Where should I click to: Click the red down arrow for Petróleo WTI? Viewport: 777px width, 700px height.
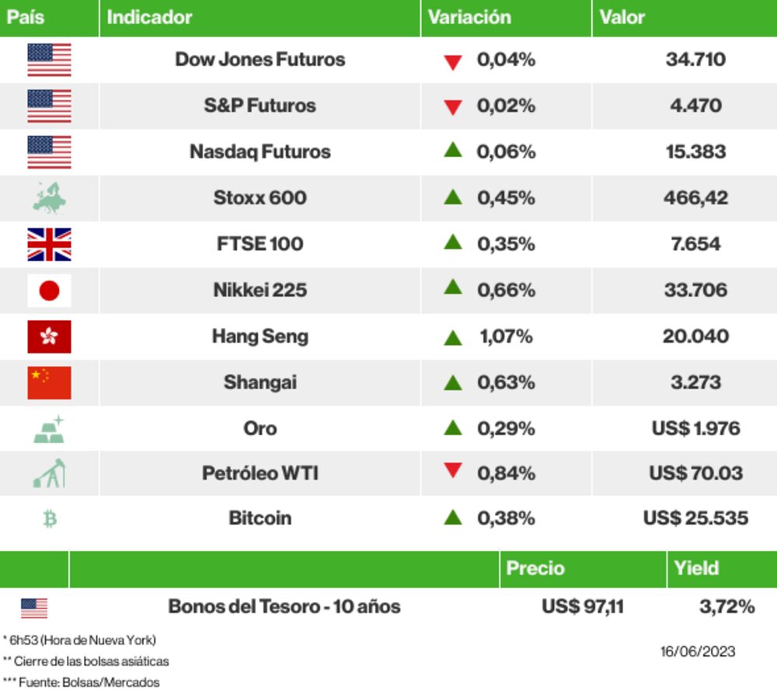click(x=453, y=470)
